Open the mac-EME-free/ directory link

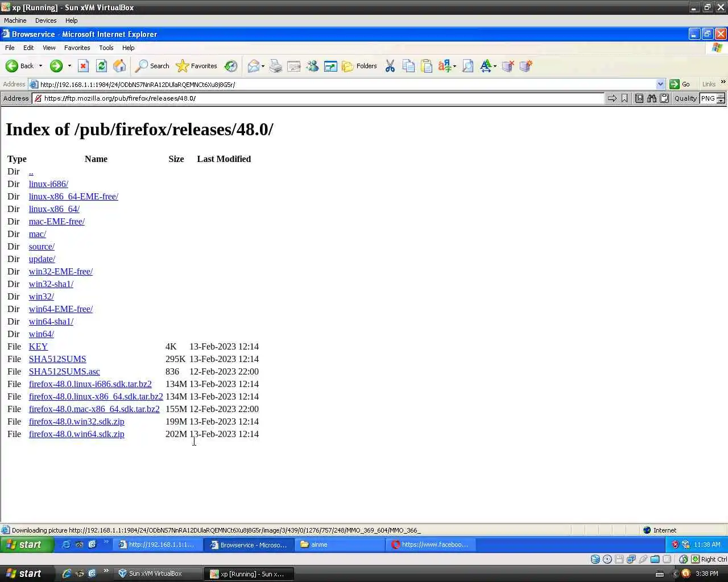point(57,222)
